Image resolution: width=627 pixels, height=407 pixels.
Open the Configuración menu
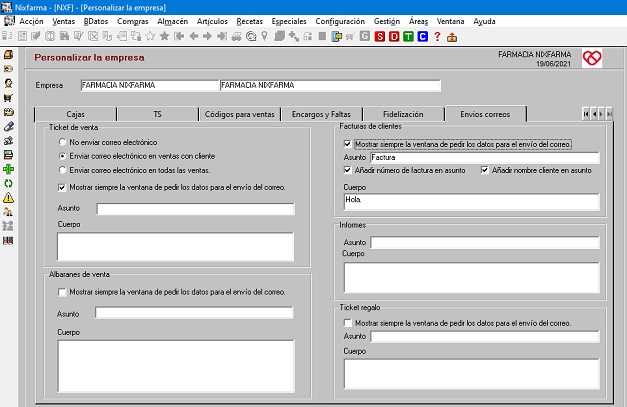click(340, 21)
